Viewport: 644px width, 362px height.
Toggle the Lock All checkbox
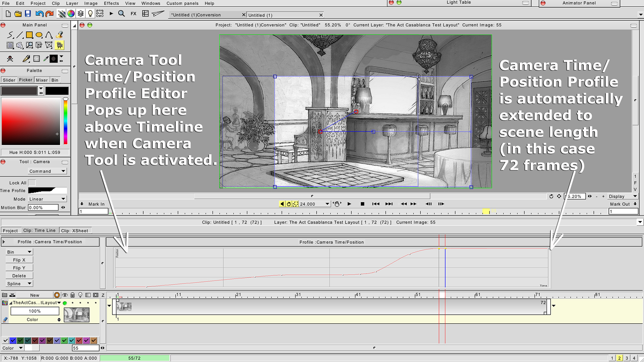(32, 183)
